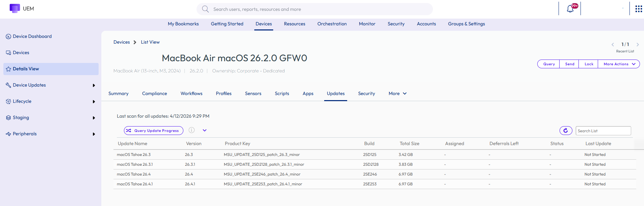
Task: Select the macOS Tahoe 26.3 row name
Action: (x=134, y=155)
